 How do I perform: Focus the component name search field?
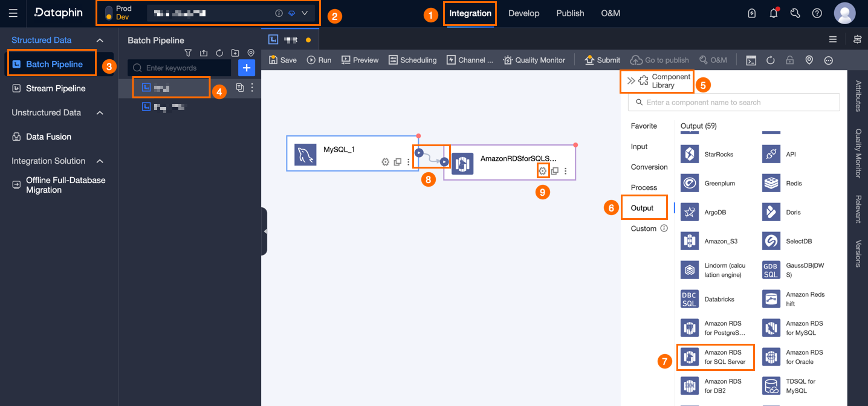click(734, 102)
